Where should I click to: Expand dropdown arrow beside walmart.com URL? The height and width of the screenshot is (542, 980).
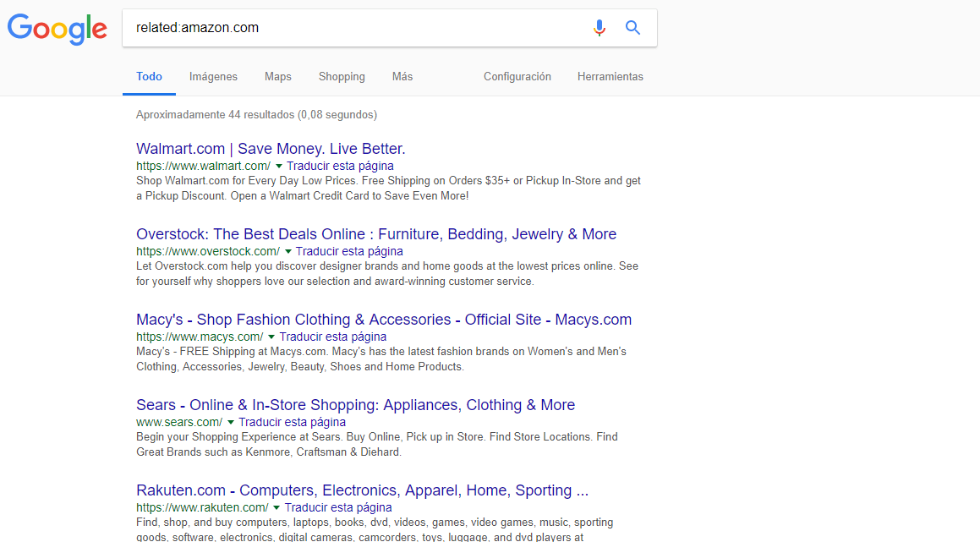(x=279, y=167)
